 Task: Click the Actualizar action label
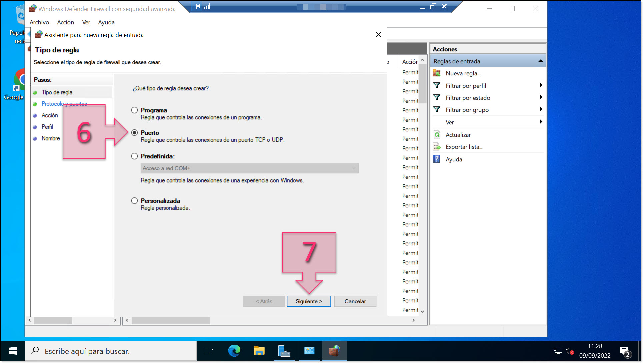[458, 135]
